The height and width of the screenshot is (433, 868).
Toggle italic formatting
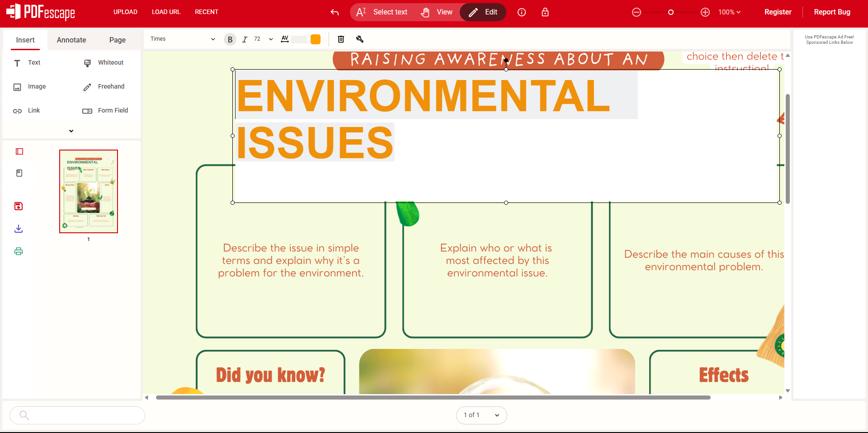pyautogui.click(x=245, y=39)
